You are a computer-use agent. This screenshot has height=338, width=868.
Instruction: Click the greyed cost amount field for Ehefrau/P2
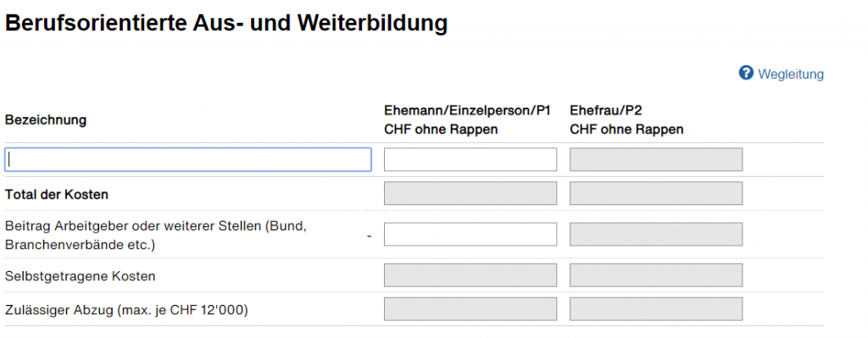click(656, 159)
